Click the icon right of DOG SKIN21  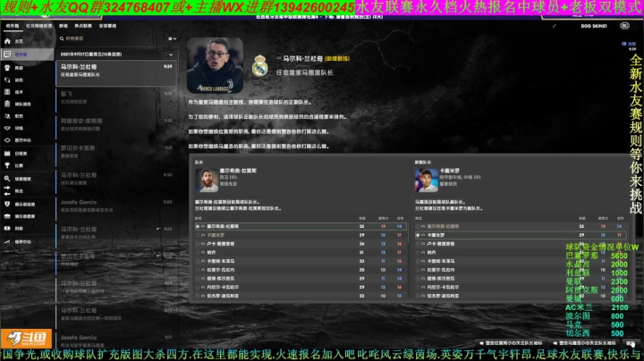(x=624, y=26)
